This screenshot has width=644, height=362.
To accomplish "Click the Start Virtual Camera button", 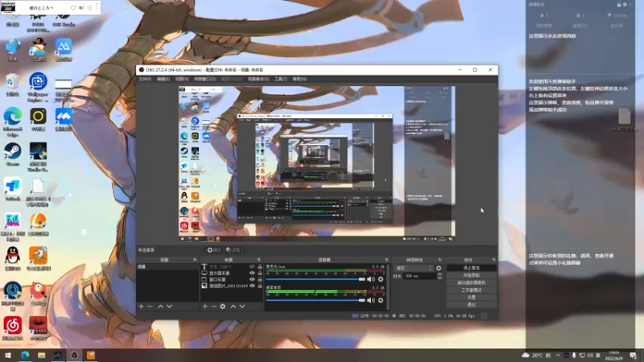I will 471,283.
